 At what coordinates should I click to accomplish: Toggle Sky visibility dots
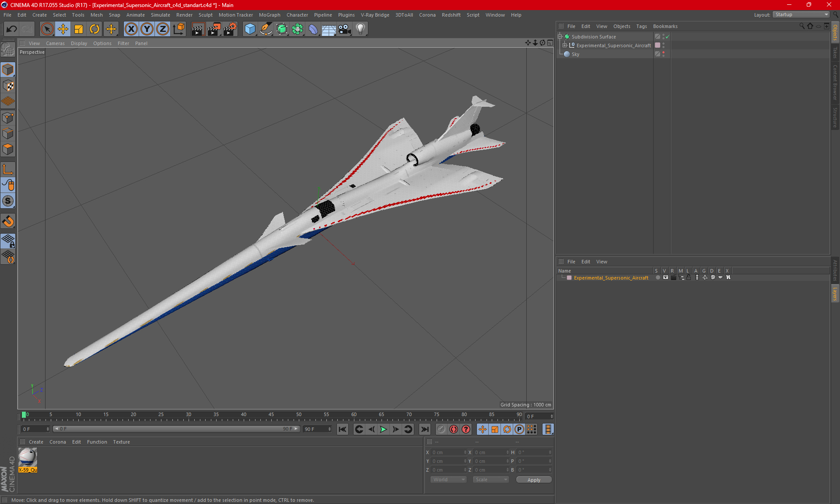(664, 54)
